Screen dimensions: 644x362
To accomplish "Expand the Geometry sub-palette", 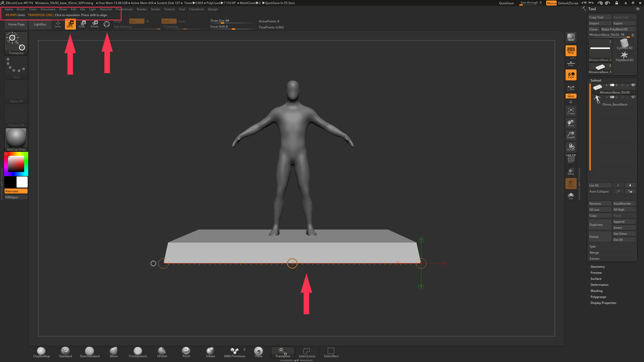I will click(x=597, y=267).
